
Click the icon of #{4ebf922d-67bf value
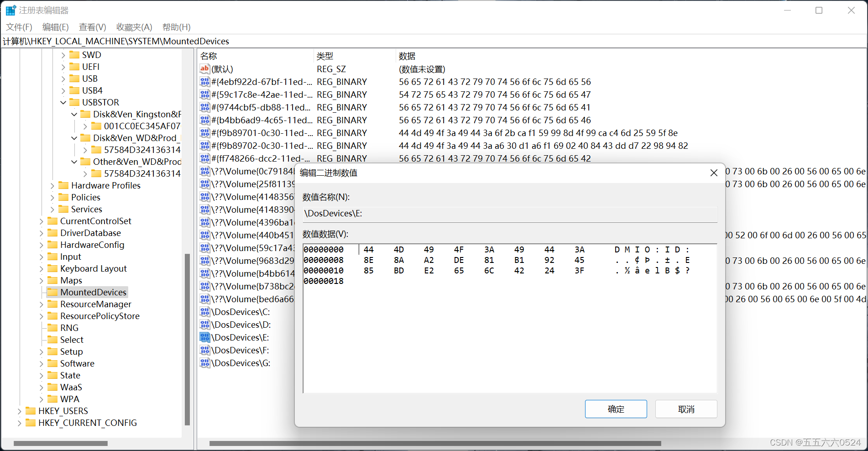pos(205,82)
